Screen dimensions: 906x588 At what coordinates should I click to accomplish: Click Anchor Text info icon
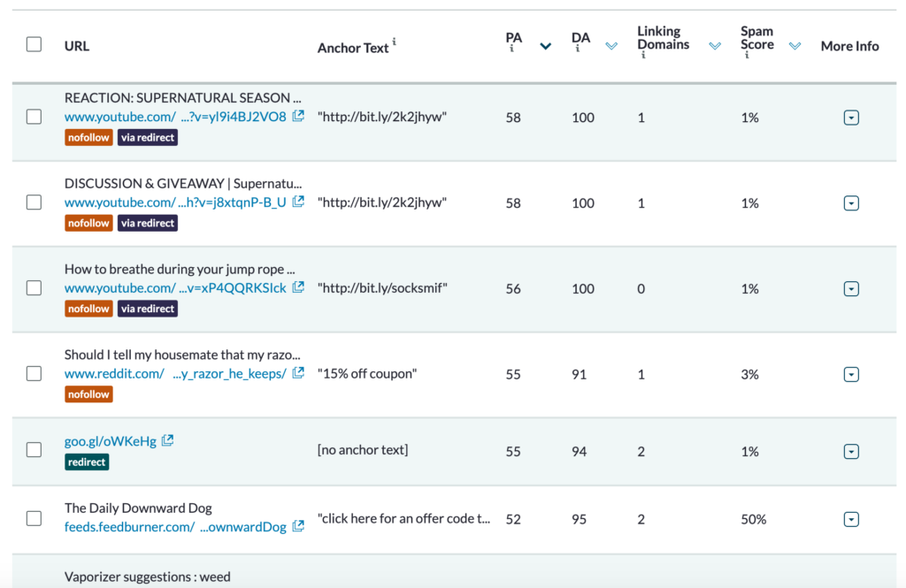(x=394, y=41)
